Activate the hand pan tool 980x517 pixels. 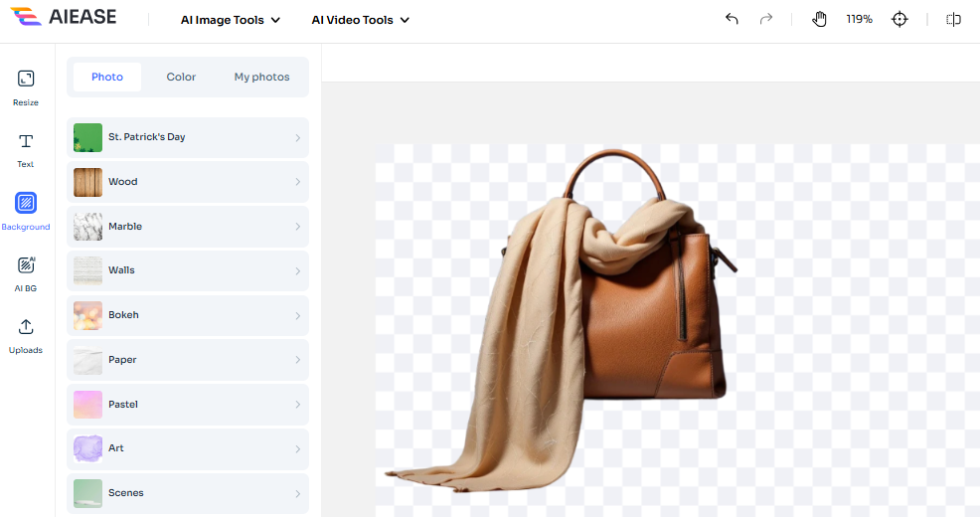pyautogui.click(x=819, y=19)
